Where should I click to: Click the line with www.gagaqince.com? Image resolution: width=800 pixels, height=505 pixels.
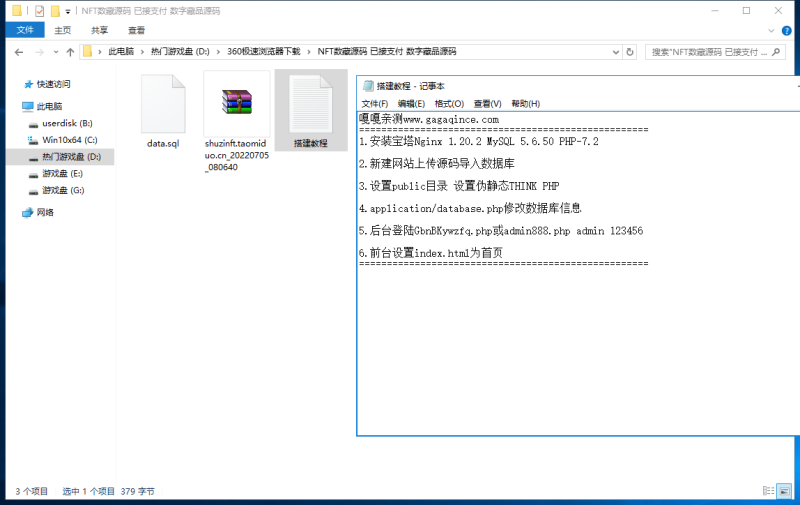pos(429,119)
